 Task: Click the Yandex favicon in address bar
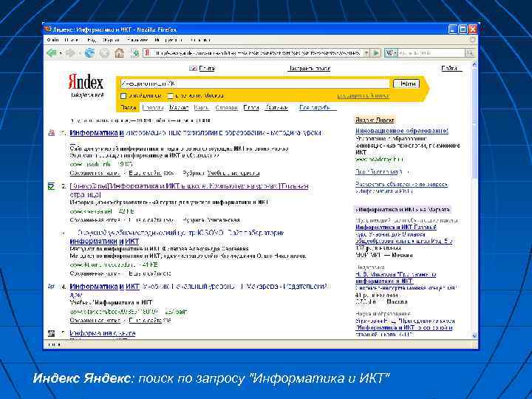147,53
